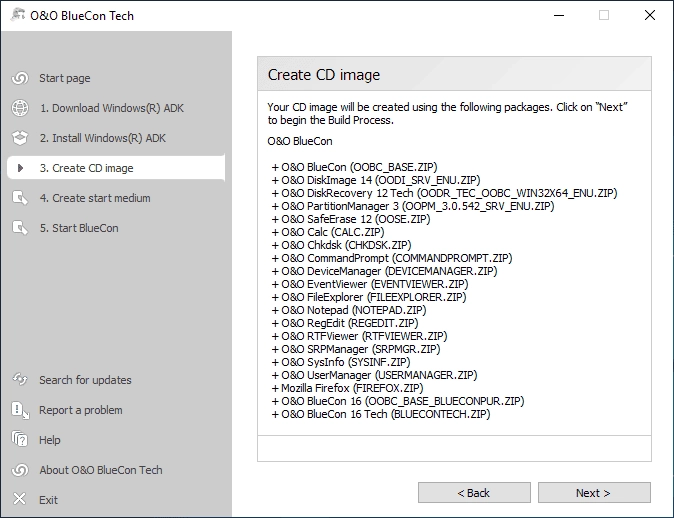674x518 pixels.
Task: Click the O&O EventViewer package line
Action: (x=370, y=284)
